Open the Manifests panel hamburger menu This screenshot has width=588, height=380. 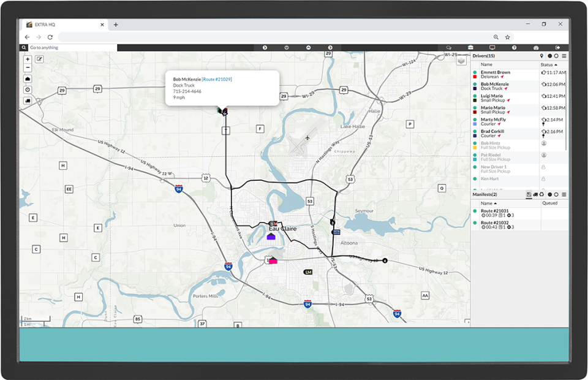tap(564, 195)
